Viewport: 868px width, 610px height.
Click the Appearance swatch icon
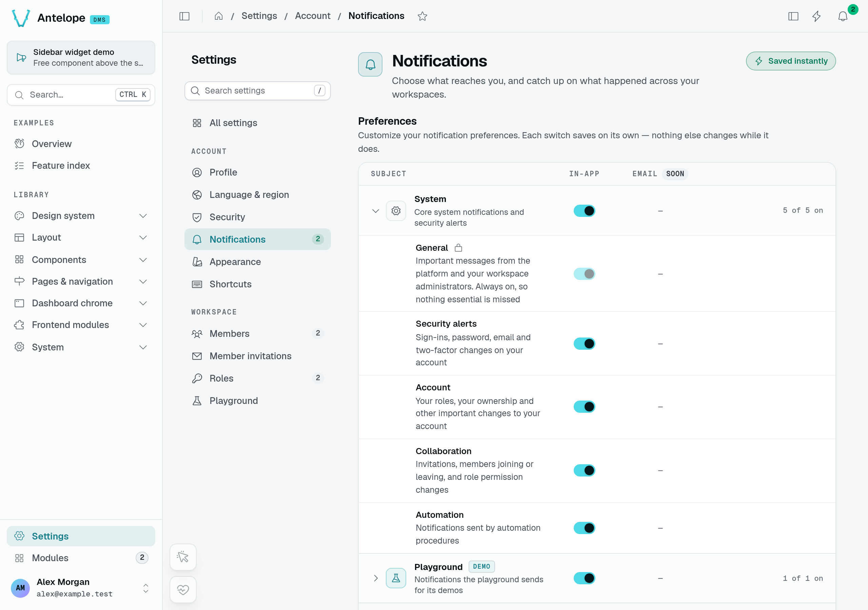197,262
